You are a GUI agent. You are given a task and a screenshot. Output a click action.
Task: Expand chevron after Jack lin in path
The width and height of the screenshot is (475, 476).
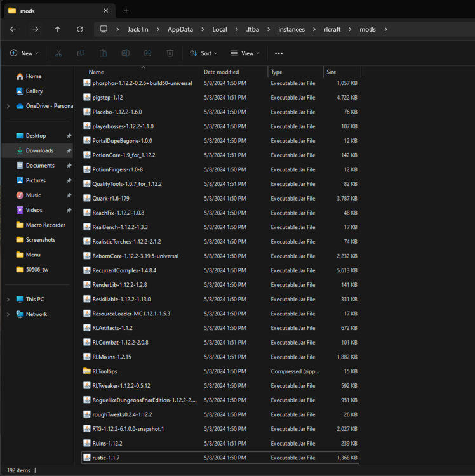click(158, 29)
